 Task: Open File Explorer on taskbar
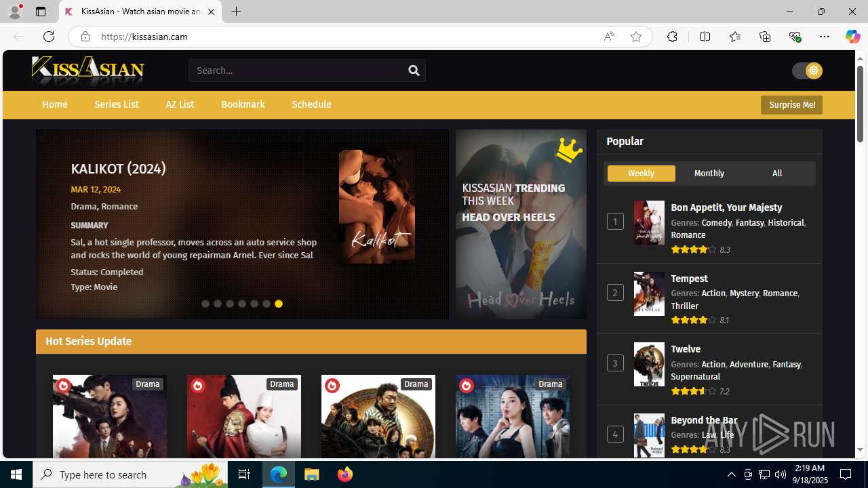tap(312, 474)
